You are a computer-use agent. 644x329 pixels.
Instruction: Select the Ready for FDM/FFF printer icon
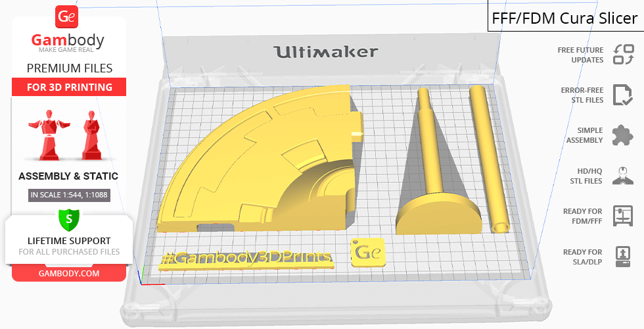[x=622, y=216]
